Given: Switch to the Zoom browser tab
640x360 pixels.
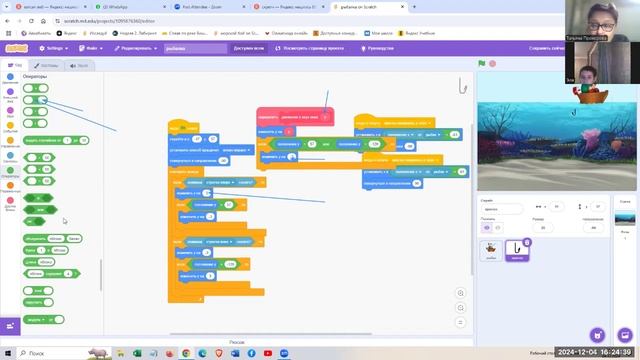Looking at the screenshot, I should tap(210, 7).
